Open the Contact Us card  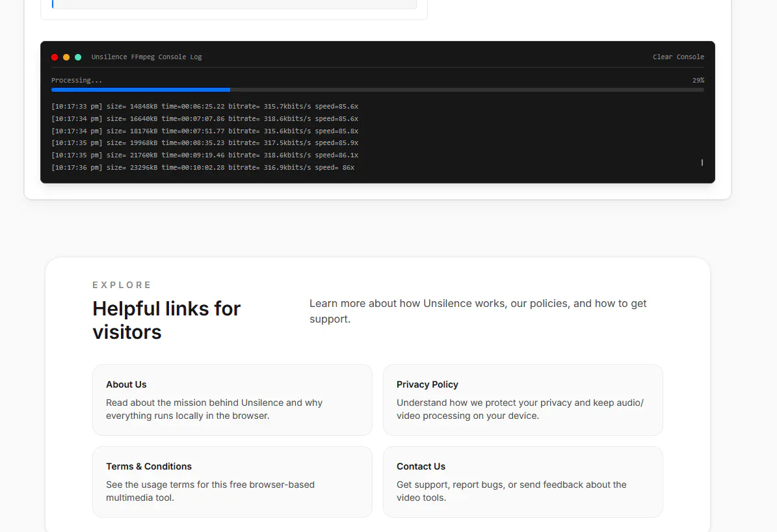coord(523,482)
